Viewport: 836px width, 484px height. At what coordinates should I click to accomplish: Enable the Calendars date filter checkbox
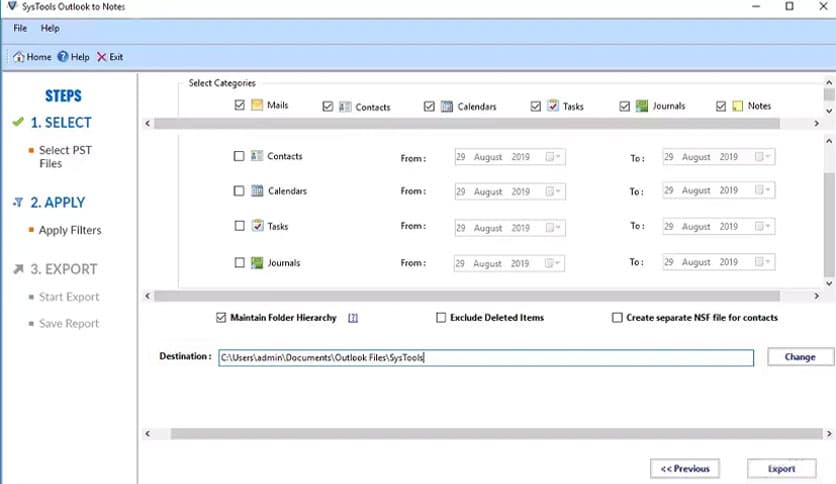click(239, 191)
